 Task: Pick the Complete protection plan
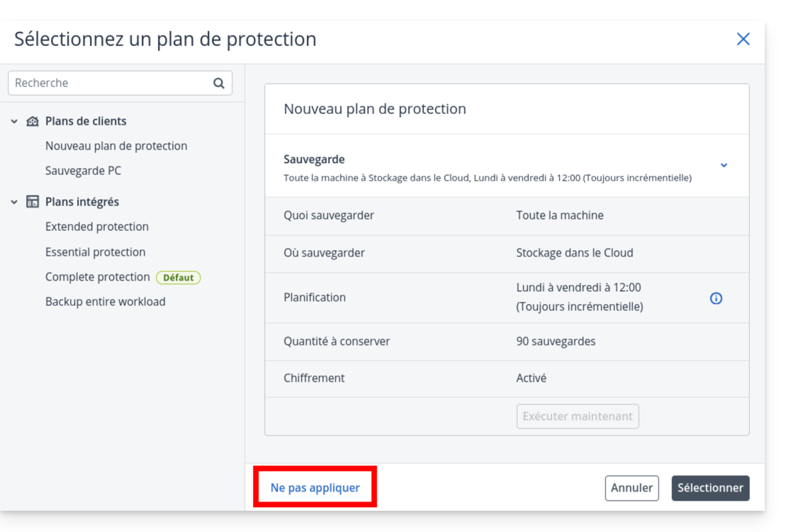[x=98, y=277]
